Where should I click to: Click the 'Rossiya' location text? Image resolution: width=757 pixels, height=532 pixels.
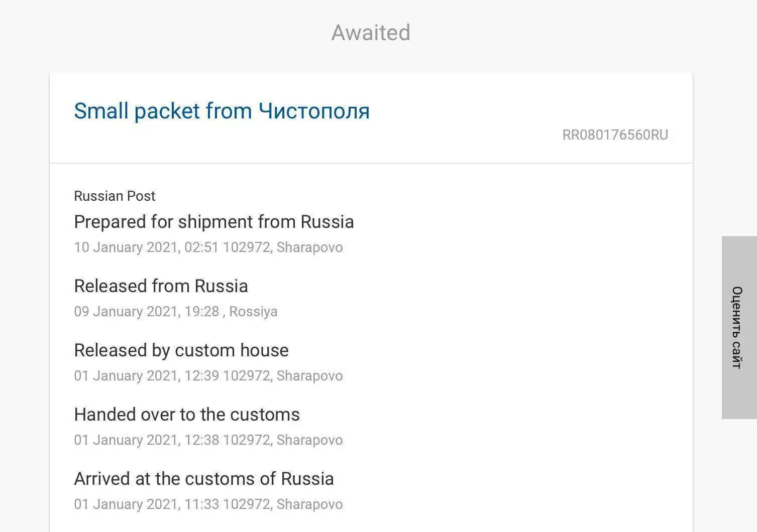pos(253,312)
